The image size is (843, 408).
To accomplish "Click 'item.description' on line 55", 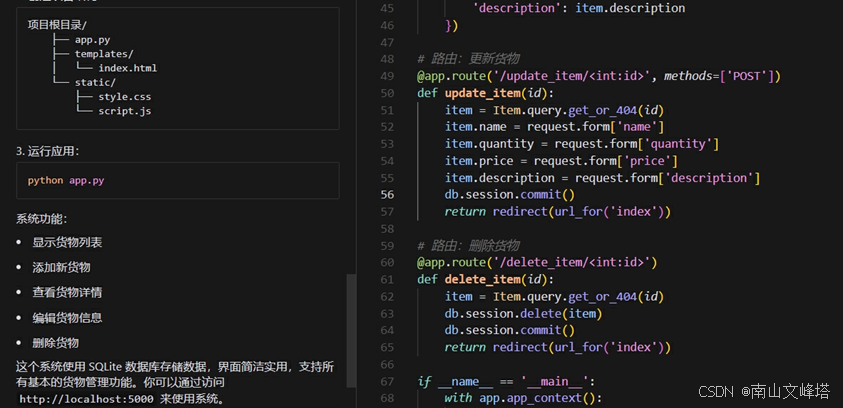I will 499,178.
